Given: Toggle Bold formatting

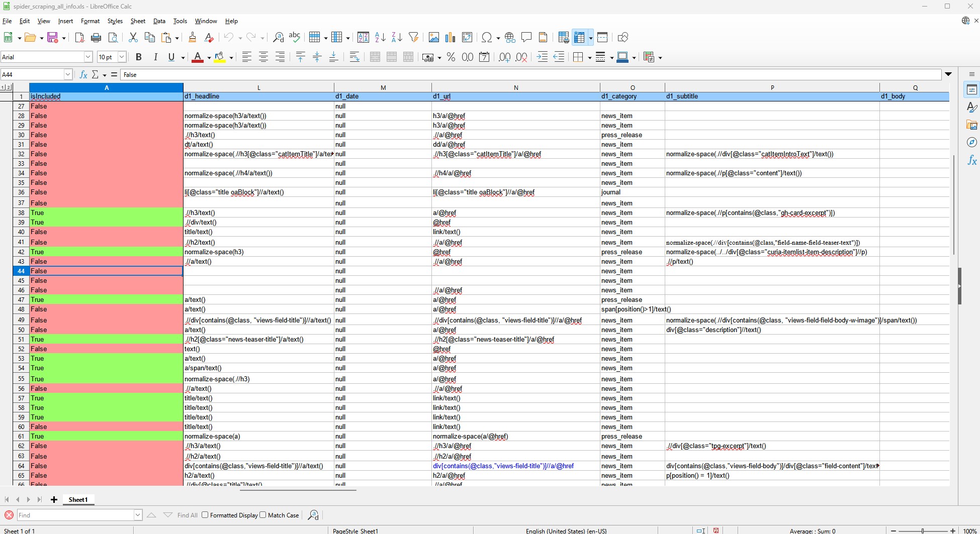Looking at the screenshot, I should 139,57.
